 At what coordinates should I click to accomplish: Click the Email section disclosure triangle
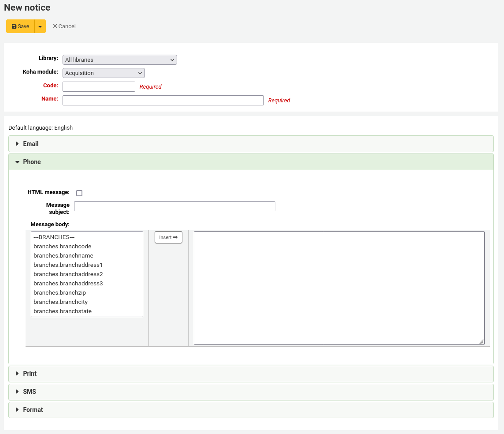click(x=18, y=143)
